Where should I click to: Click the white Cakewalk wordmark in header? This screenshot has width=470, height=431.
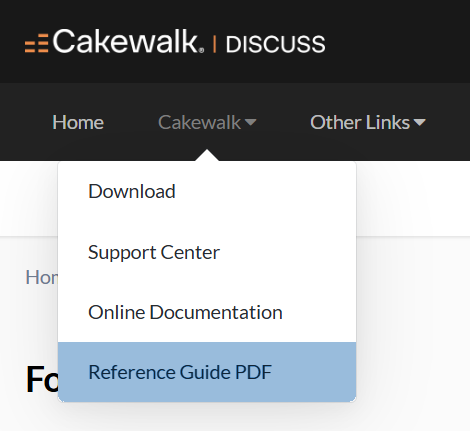pos(125,41)
